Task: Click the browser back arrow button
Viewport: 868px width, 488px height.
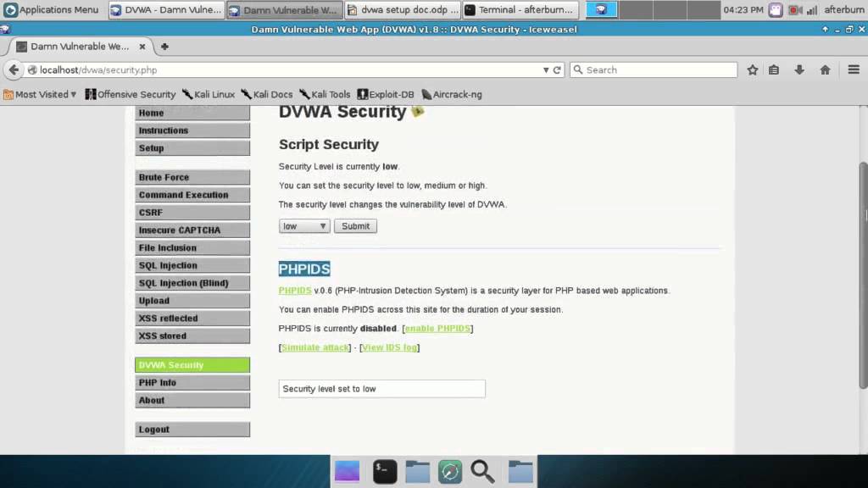Action: (14, 69)
